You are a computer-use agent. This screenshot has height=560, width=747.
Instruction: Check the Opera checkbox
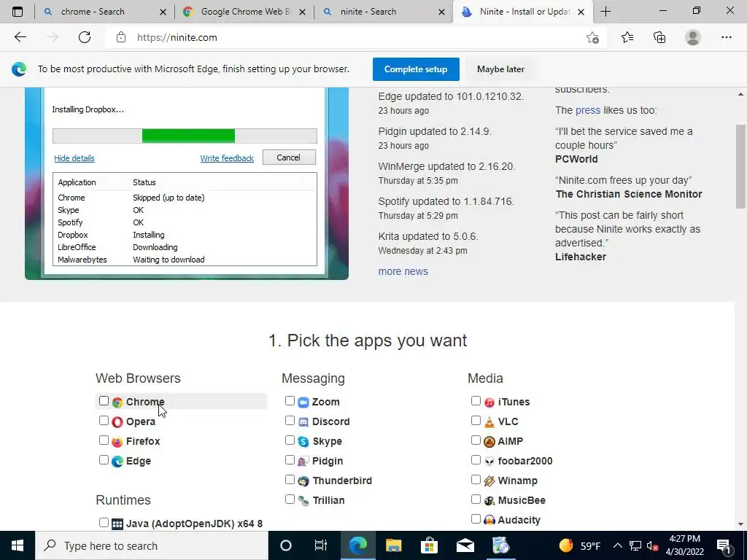pyautogui.click(x=104, y=421)
